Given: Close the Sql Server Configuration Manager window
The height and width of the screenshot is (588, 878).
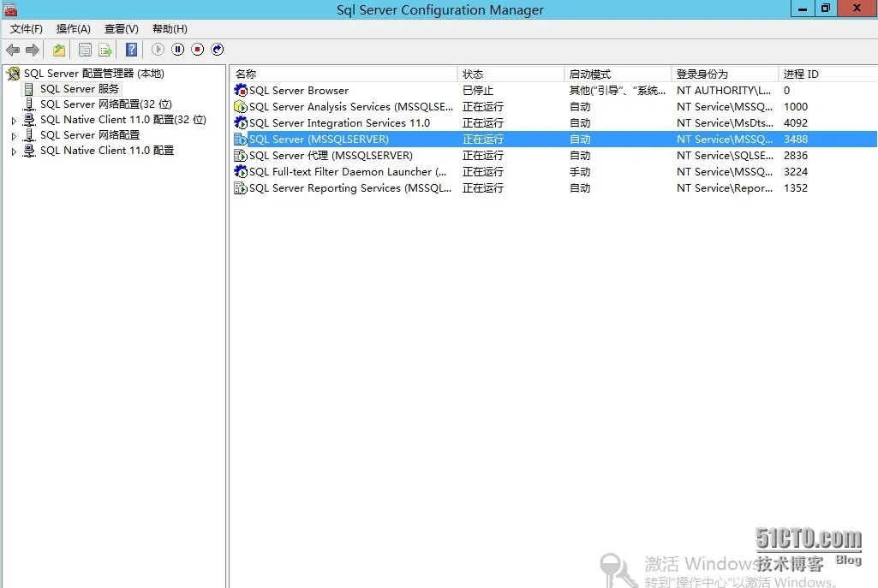Looking at the screenshot, I should 857,9.
